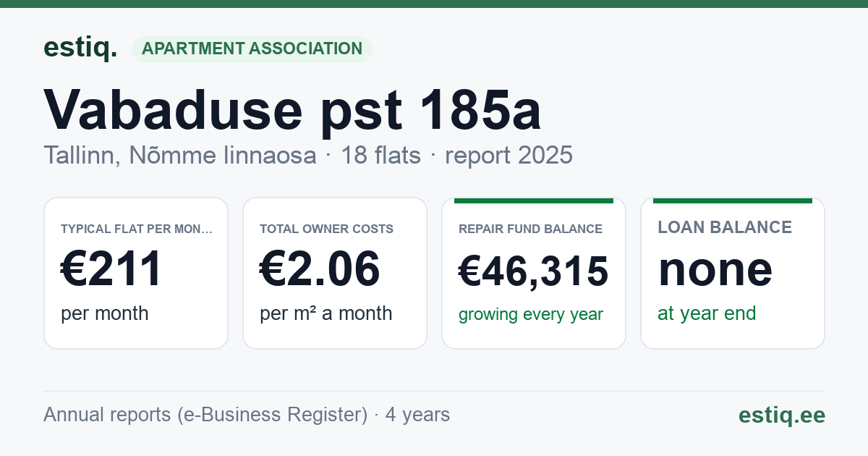Select the APARTMENT ASSOCIATION badge
The image size is (868, 456).
pyautogui.click(x=252, y=49)
